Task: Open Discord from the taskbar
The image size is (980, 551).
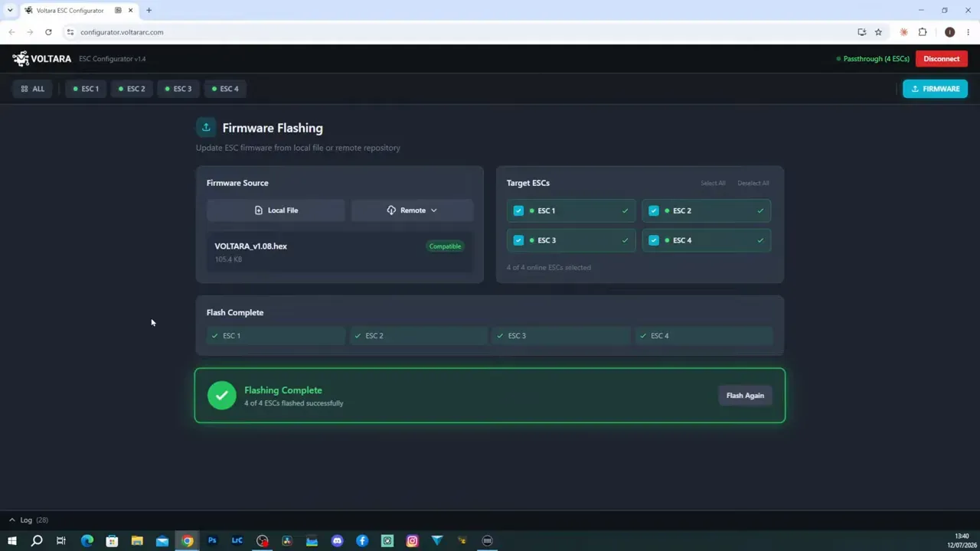Action: [338, 541]
